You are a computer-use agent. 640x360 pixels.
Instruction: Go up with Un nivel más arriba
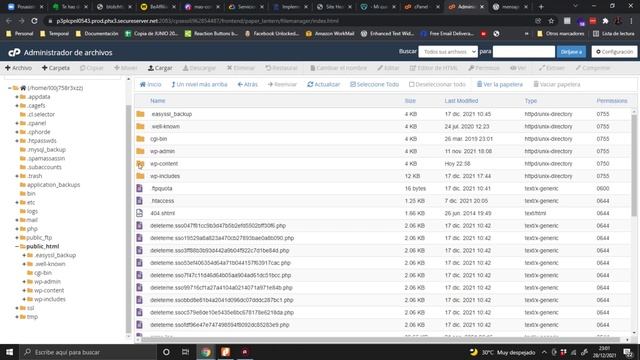199,84
